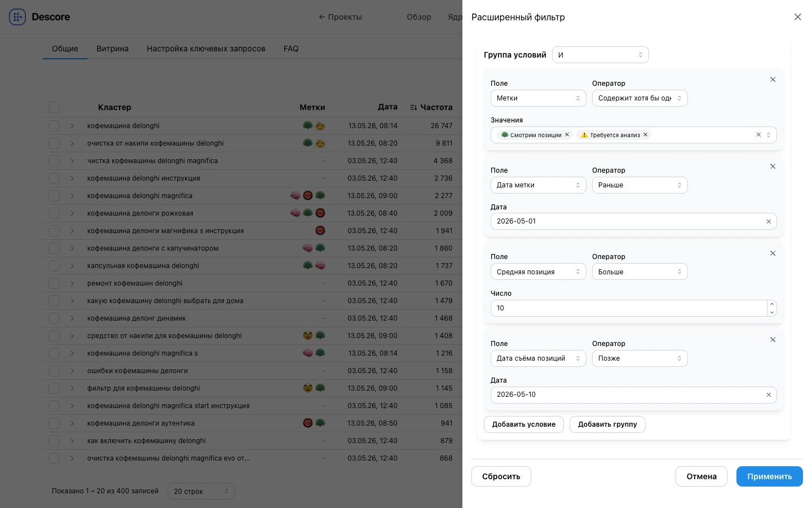Open the operator dropdown showing Больше
The image size is (812, 508).
pos(640,272)
